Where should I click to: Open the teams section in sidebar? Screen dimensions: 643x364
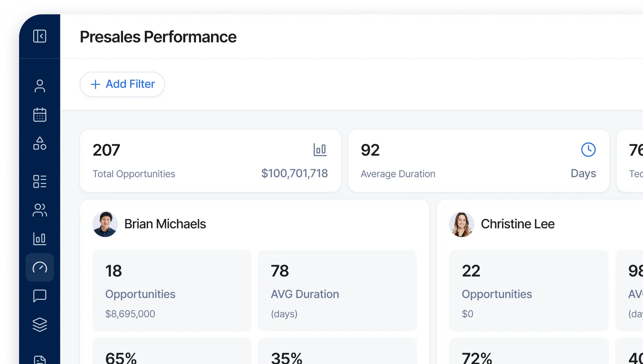[x=40, y=210]
